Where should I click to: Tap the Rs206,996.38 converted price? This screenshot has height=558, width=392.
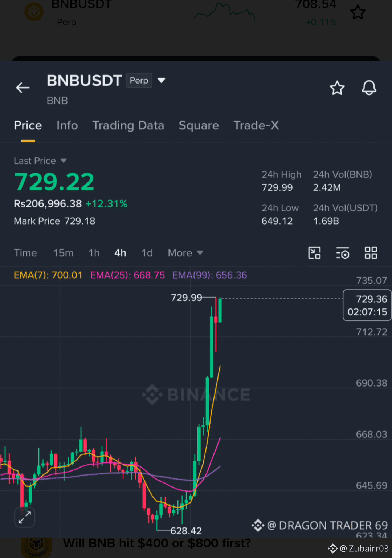click(48, 203)
